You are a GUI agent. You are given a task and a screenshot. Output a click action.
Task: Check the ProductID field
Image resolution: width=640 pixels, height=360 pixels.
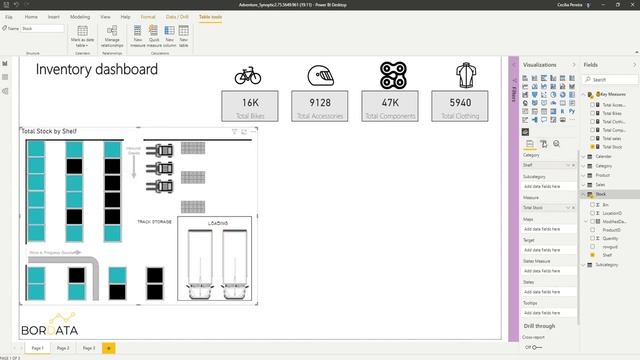tap(592, 230)
